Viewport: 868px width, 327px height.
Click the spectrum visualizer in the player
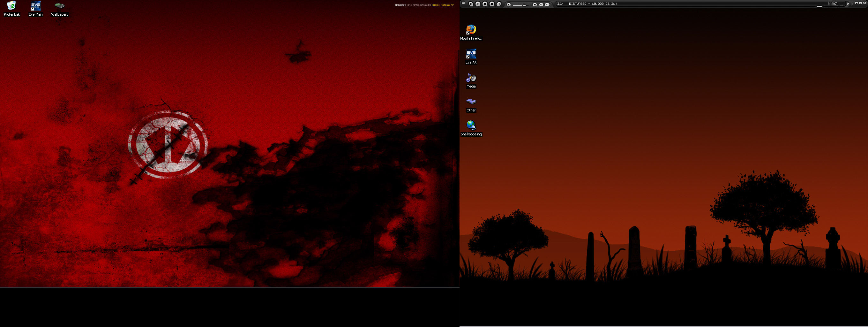point(836,4)
